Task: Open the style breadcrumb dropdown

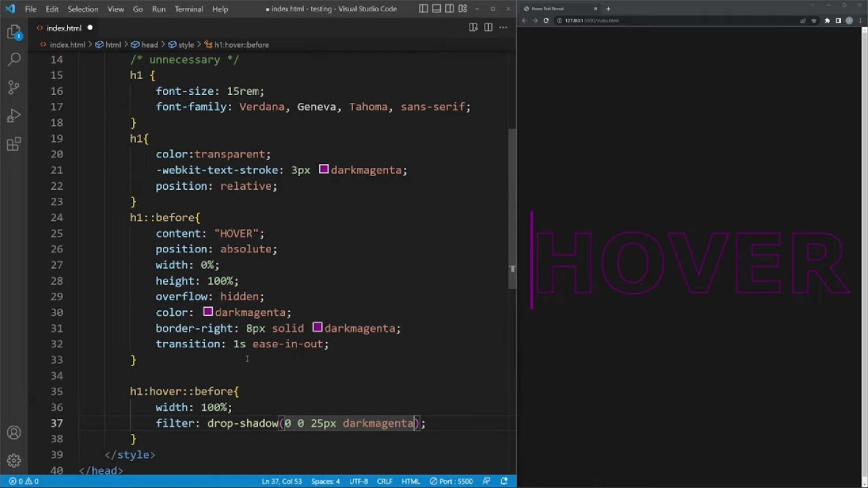Action: (185, 45)
